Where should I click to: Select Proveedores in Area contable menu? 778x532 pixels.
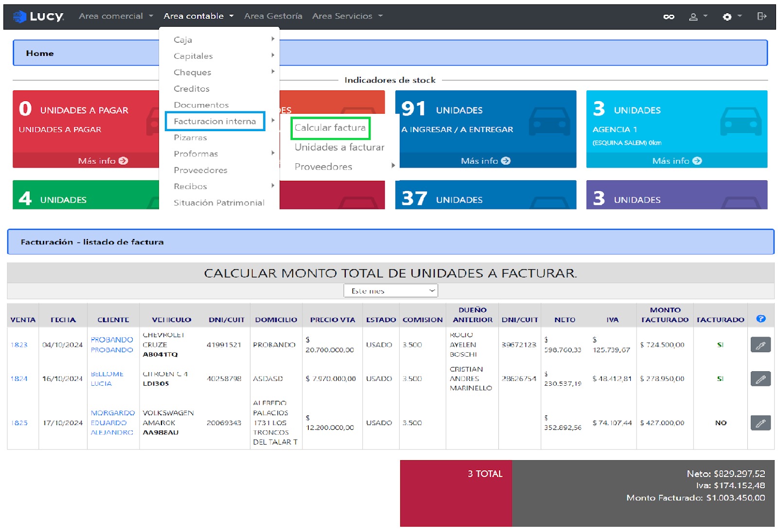[200, 170]
